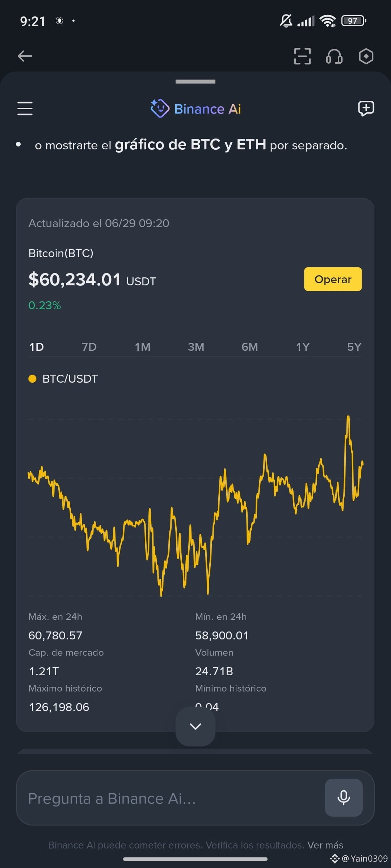The image size is (391, 868).
Task: Start a new chat icon
Action: point(366,109)
